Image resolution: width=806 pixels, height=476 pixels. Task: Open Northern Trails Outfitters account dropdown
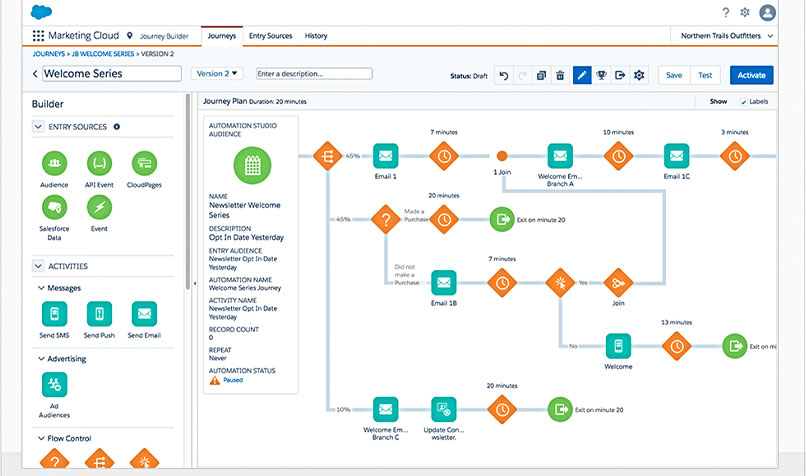tap(726, 35)
